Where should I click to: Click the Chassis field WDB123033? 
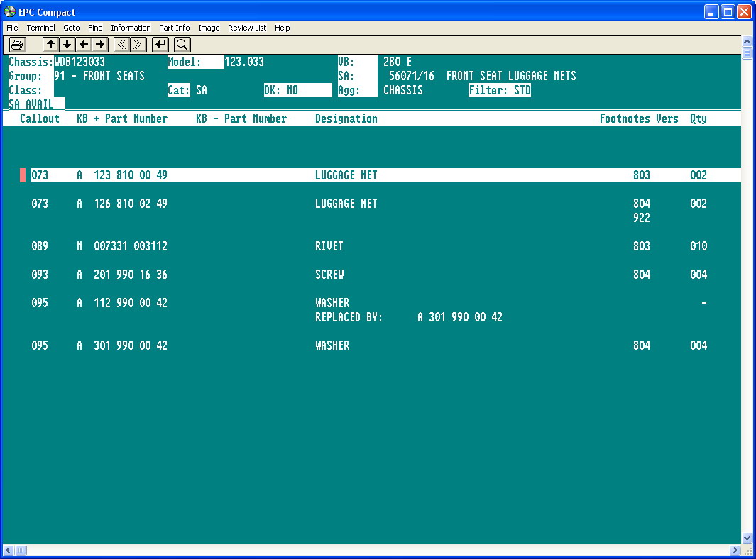[80, 62]
